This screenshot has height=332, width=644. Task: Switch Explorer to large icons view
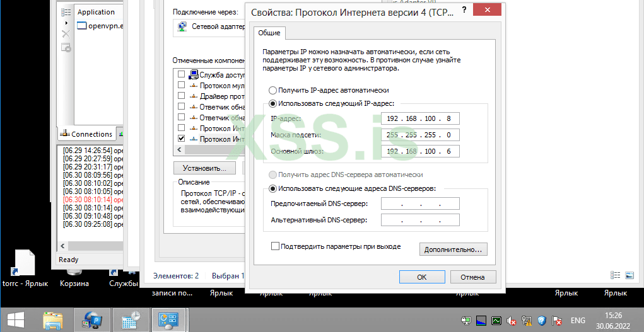(x=630, y=275)
